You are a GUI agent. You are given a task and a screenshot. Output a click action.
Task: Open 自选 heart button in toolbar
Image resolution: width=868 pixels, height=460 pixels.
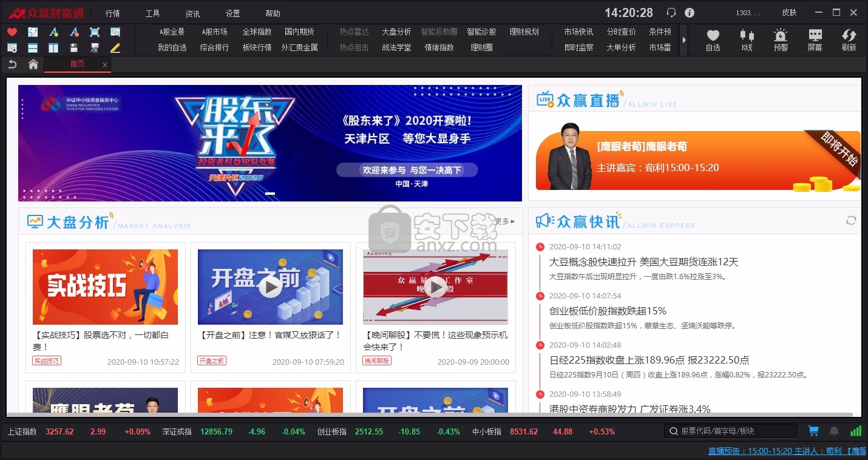713,40
